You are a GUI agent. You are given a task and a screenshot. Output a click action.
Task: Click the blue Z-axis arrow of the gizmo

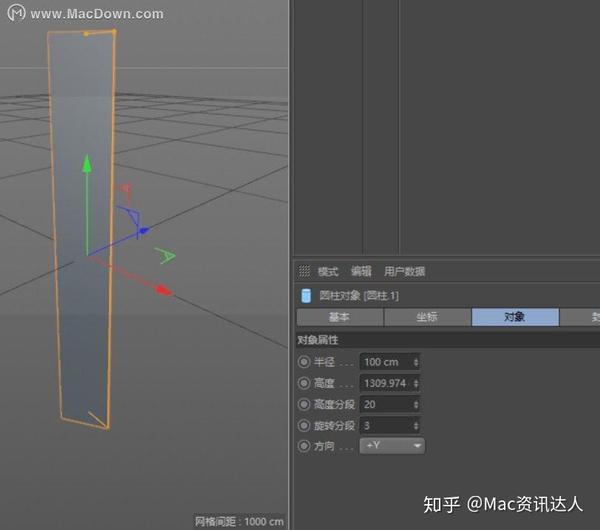tap(143, 231)
